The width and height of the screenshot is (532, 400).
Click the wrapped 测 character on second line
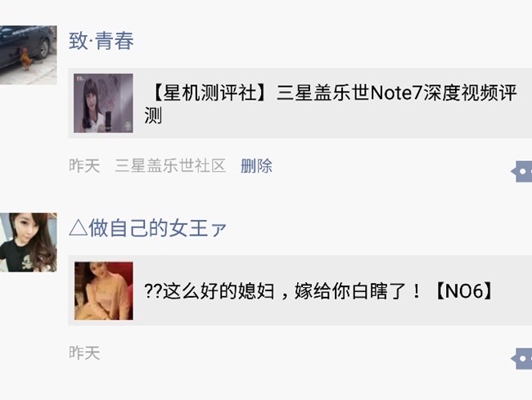tap(153, 115)
